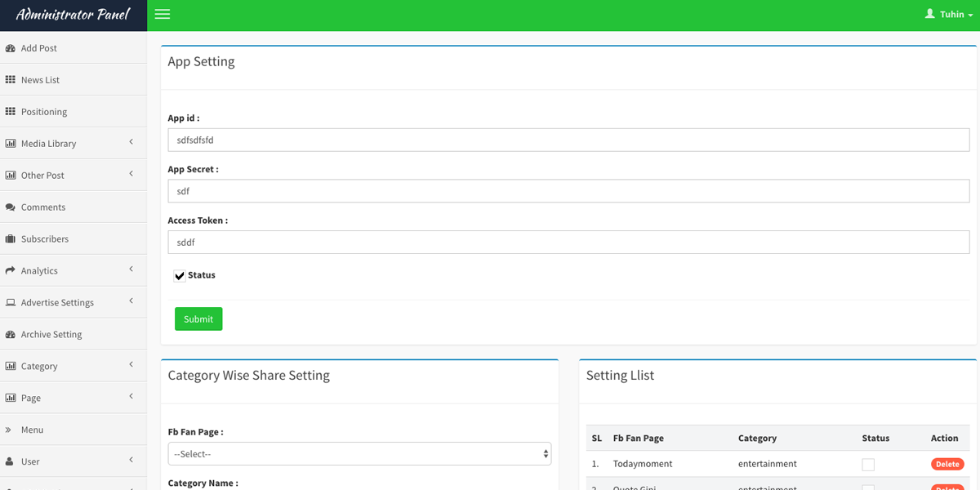Click the Analytics share arrow icon
The height and width of the screenshot is (490, 980).
11,271
